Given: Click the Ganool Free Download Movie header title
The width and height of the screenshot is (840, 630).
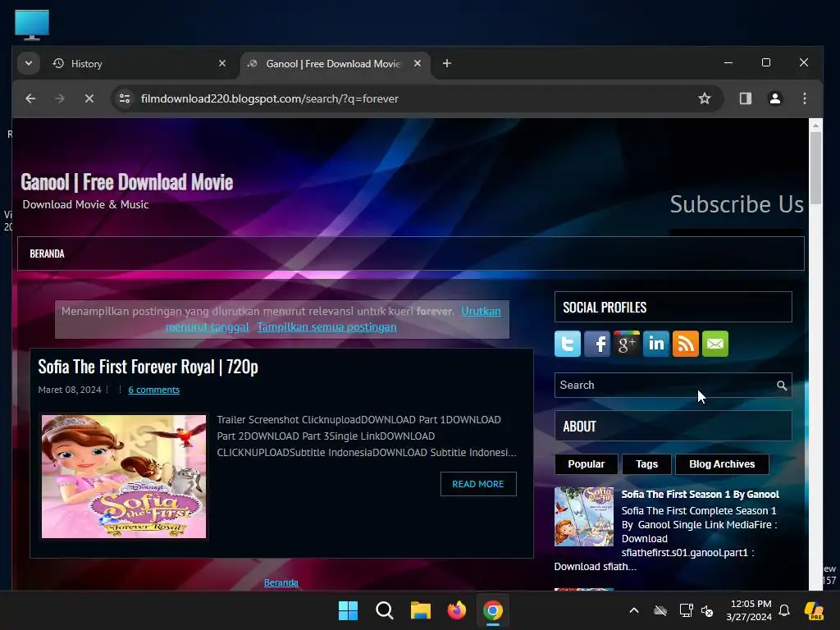Looking at the screenshot, I should (127, 182).
